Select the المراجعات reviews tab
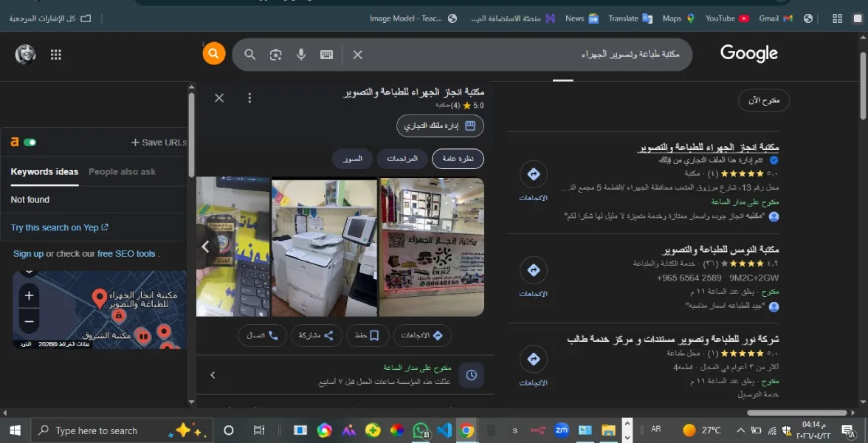The width and height of the screenshot is (868, 443). pos(402,159)
